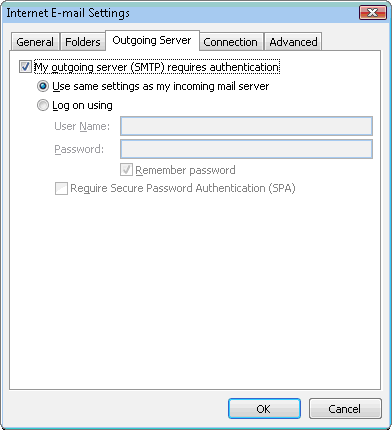Click the 'My outgoing server (SMTP) requires authentication' label

[157, 67]
